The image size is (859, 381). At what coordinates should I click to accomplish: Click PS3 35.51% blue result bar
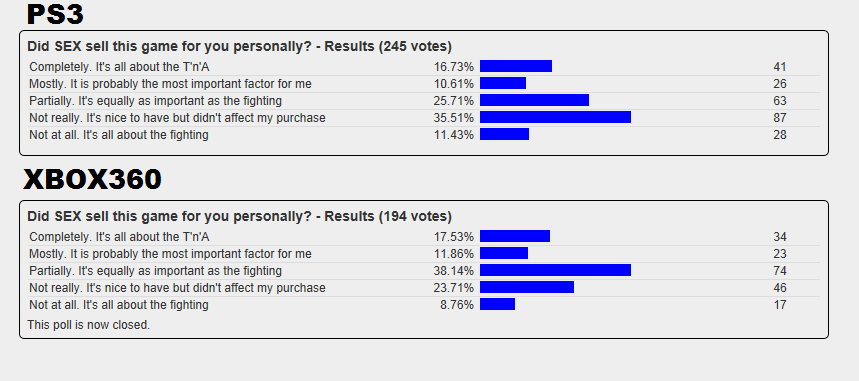coord(556,117)
